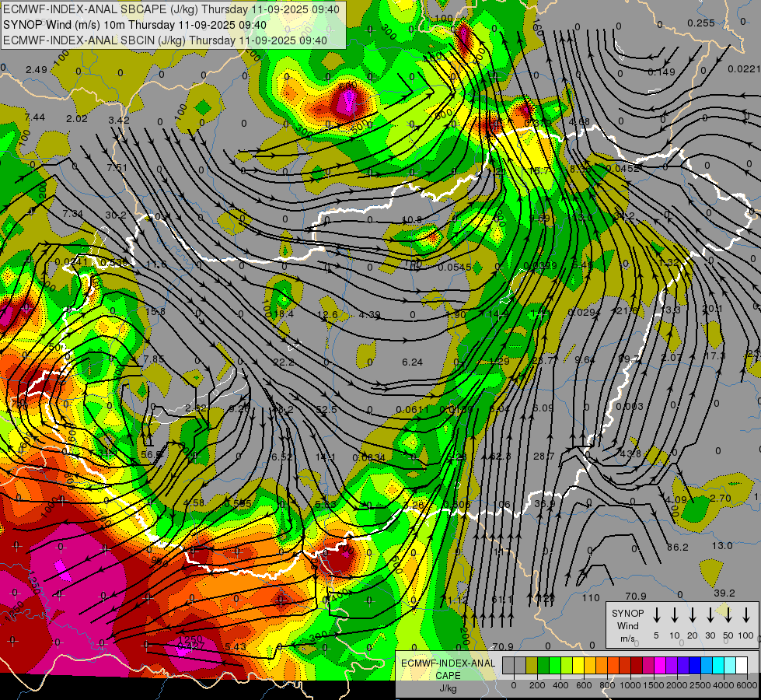The width and height of the screenshot is (761, 700).
Task: Click the map value '12.6'
Action: 327,314
